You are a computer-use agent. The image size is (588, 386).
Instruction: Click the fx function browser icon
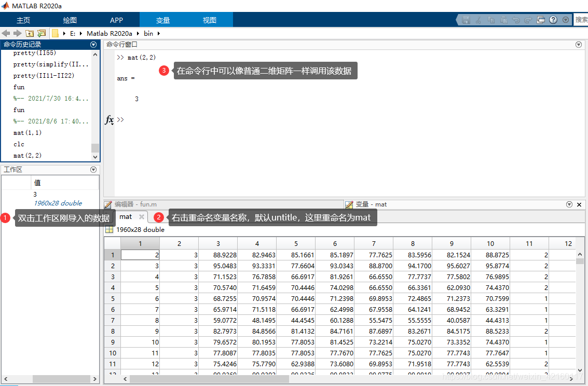tap(110, 120)
